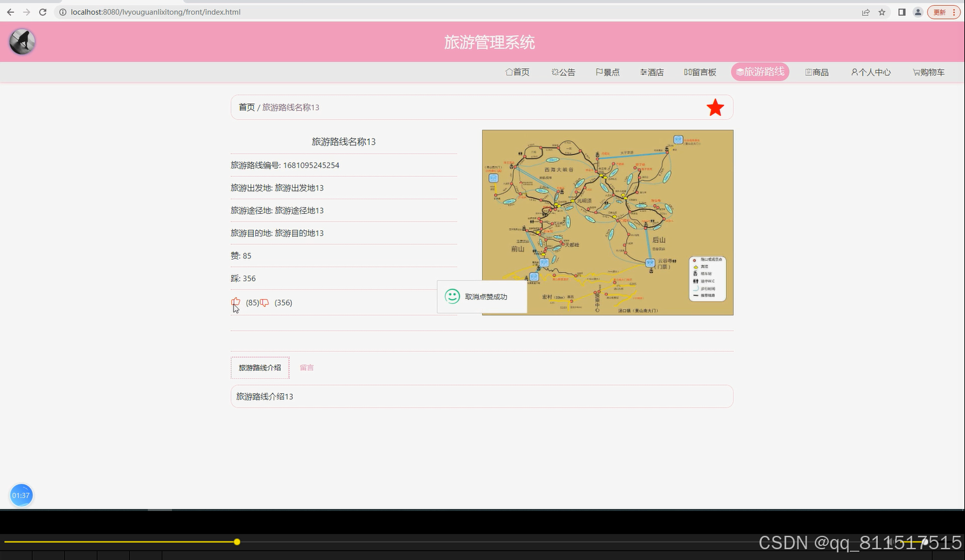Click the 更新 update button in browser

coord(940,12)
